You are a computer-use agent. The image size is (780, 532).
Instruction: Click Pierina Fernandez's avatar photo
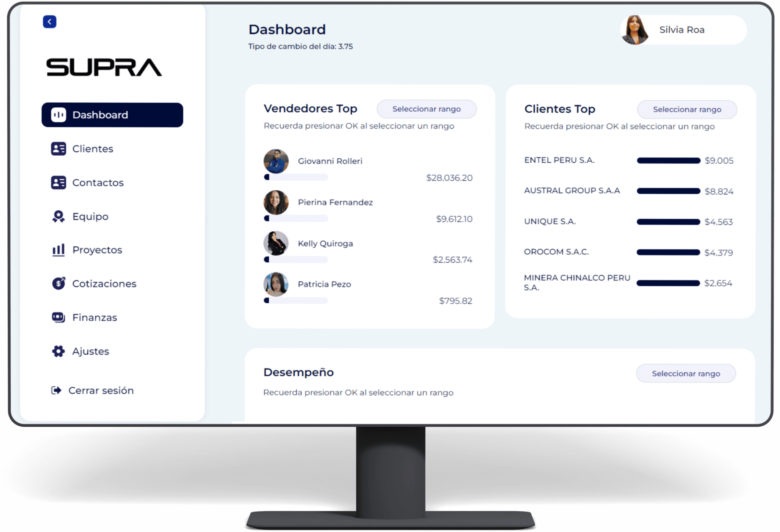coord(276,203)
